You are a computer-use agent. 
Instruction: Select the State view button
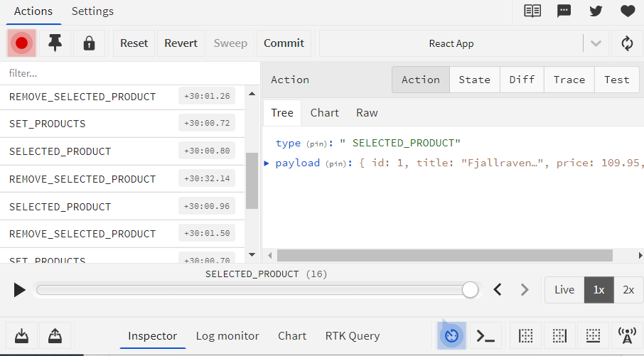point(474,80)
